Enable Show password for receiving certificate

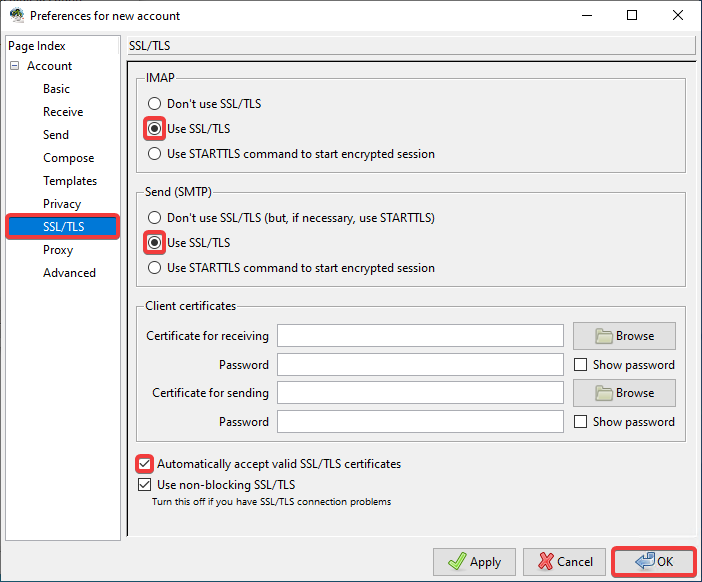click(x=581, y=365)
